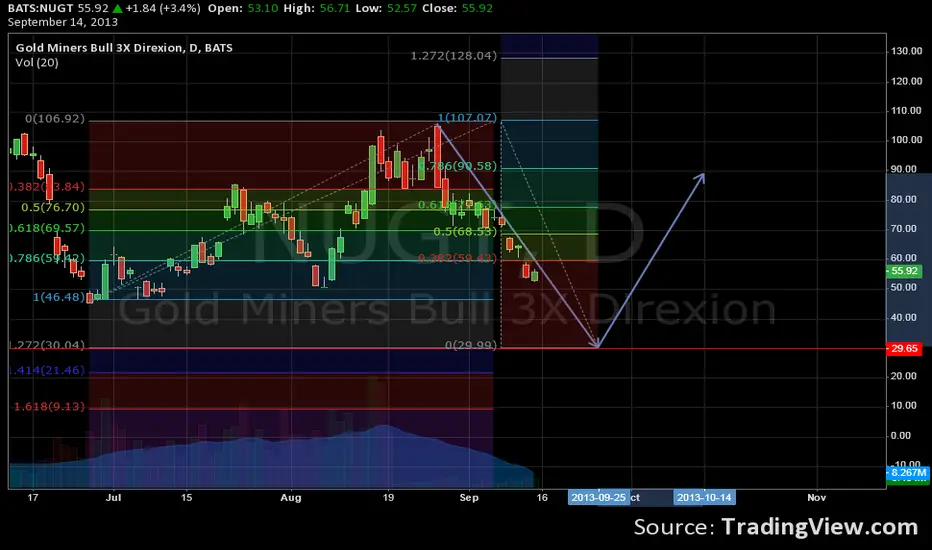This screenshot has width=932, height=550.
Task: Click the Aug label on time axis
Action: [x=291, y=498]
